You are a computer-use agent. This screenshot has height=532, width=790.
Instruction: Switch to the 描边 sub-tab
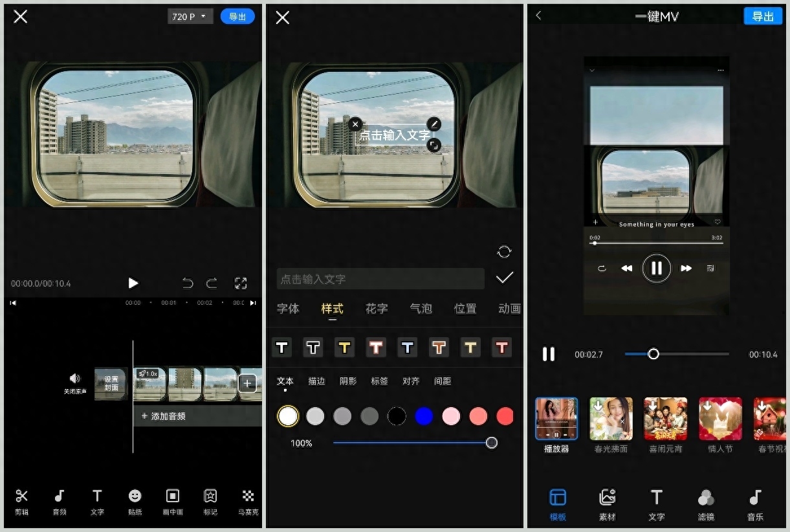point(316,381)
